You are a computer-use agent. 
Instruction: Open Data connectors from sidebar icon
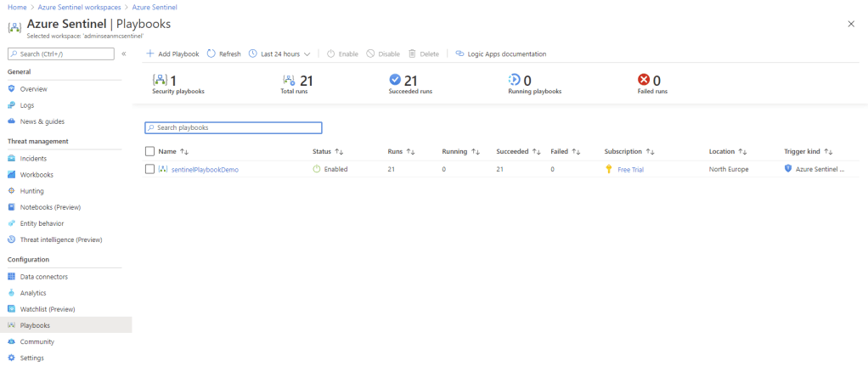[11, 277]
